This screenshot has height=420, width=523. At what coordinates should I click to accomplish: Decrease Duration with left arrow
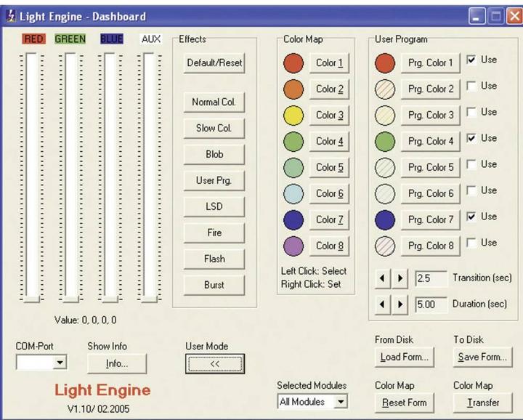point(382,304)
